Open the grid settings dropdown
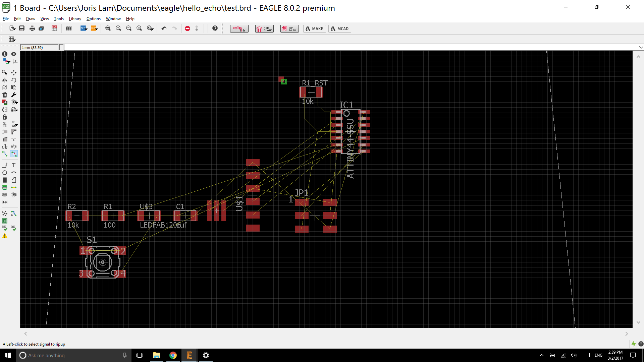 pyautogui.click(x=12, y=39)
